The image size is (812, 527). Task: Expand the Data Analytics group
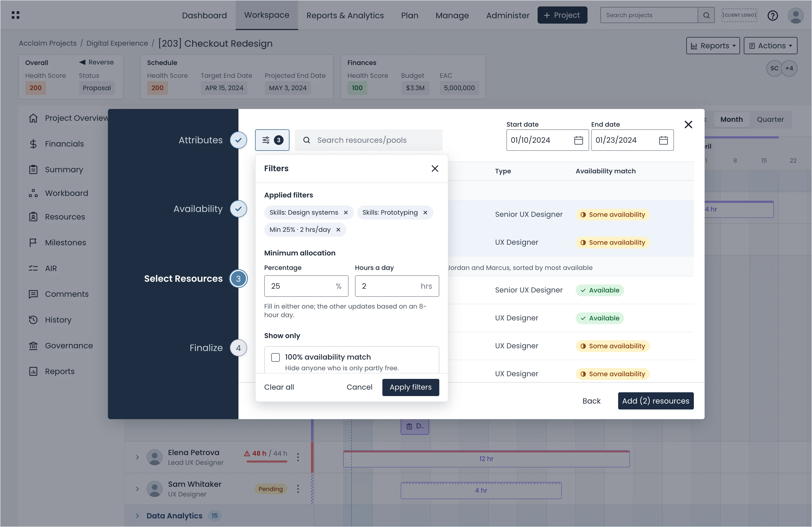pos(137,516)
